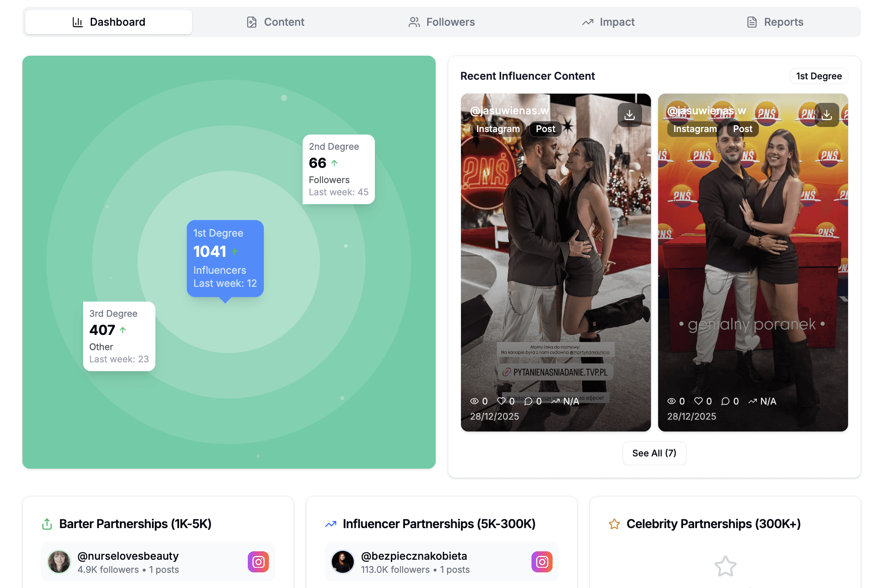Image resolution: width=873 pixels, height=588 pixels.
Task: Select the 2nd Degree Followers card
Action: tap(339, 169)
